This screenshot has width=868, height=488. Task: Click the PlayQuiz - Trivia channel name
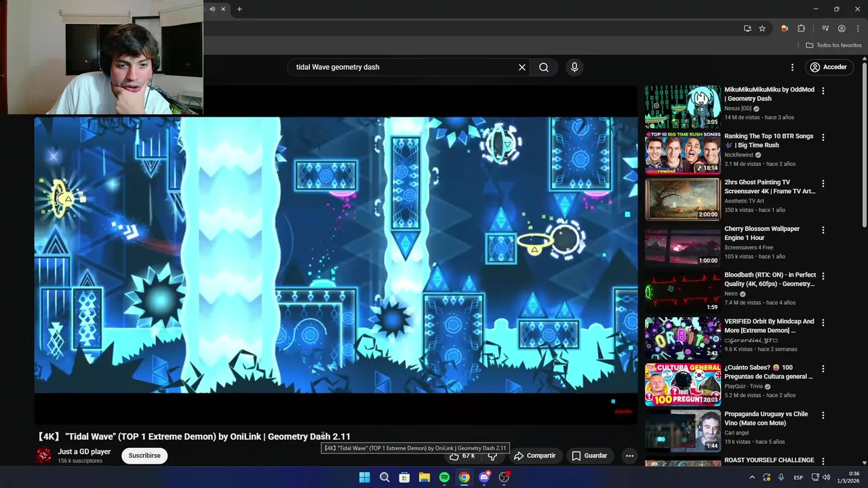click(743, 386)
